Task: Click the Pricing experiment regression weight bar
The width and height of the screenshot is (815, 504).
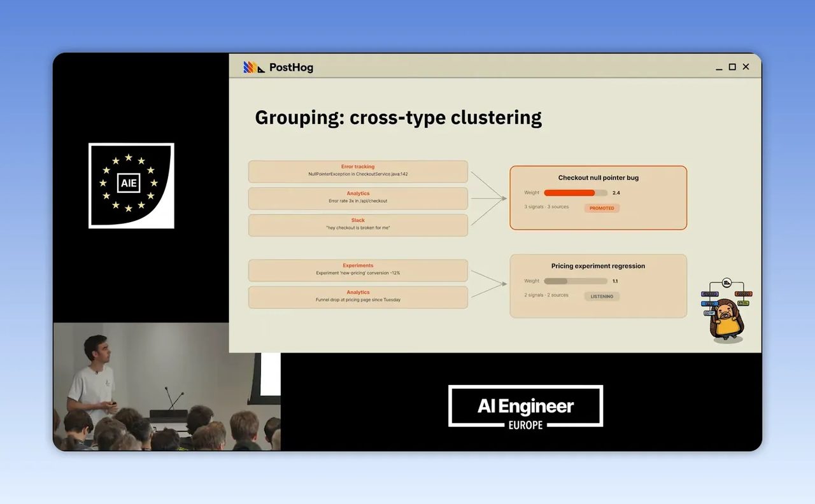Action: click(x=576, y=281)
